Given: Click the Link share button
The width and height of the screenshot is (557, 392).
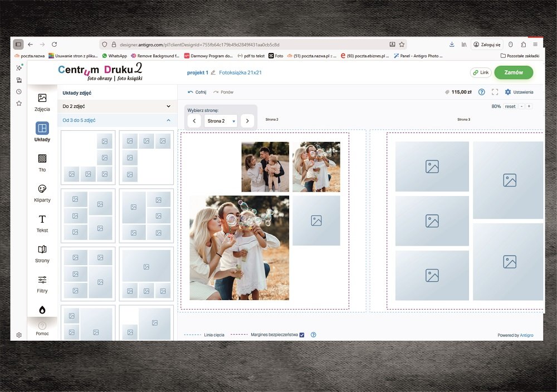Looking at the screenshot, I should pos(480,72).
